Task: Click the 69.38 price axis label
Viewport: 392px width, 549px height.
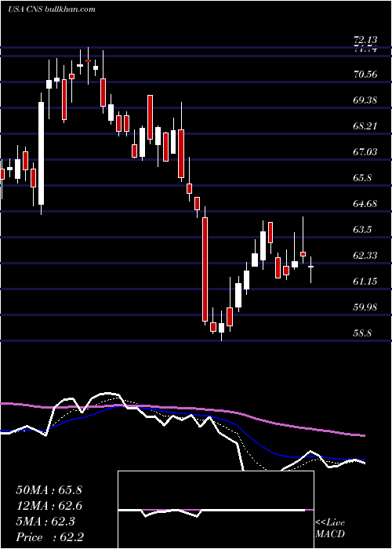Action: (x=365, y=100)
